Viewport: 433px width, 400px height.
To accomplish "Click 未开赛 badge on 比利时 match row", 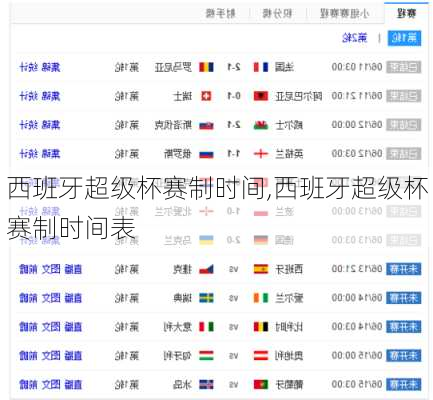I will coord(404,327).
